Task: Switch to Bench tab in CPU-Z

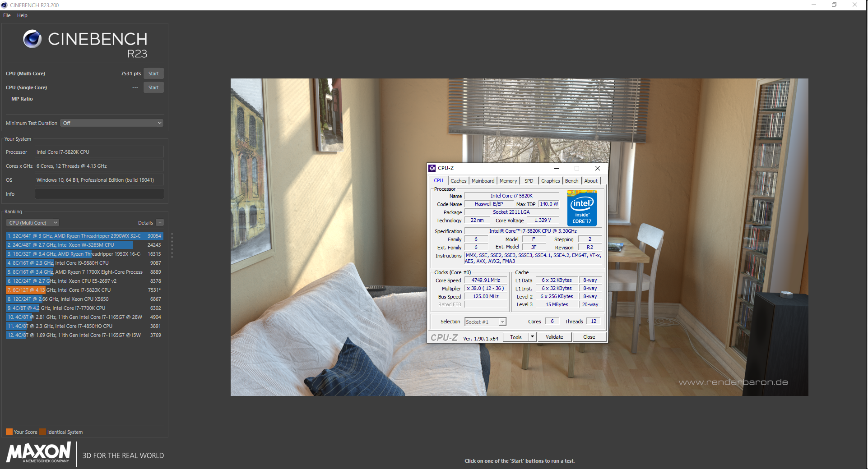Action: click(571, 181)
